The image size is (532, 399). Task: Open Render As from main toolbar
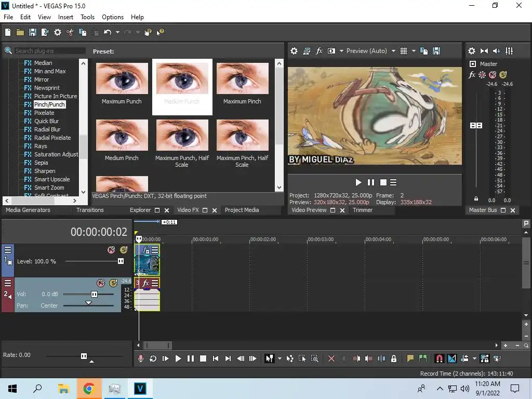pyautogui.click(x=45, y=32)
